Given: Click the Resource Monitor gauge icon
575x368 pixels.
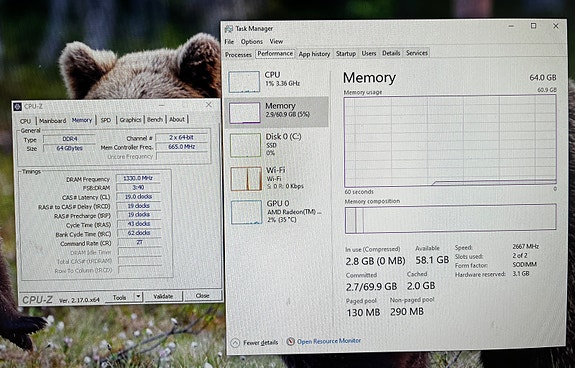Looking at the screenshot, I should (x=290, y=342).
